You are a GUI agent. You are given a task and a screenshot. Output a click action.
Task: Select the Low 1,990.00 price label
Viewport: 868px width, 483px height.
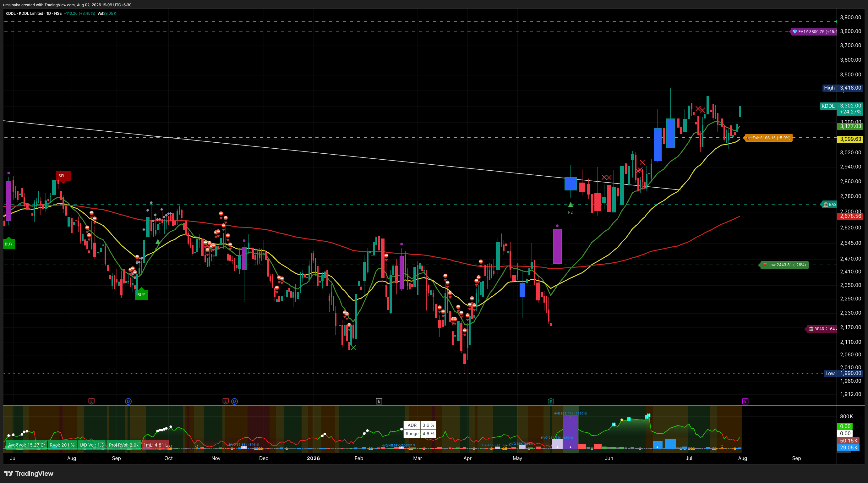pyautogui.click(x=843, y=373)
